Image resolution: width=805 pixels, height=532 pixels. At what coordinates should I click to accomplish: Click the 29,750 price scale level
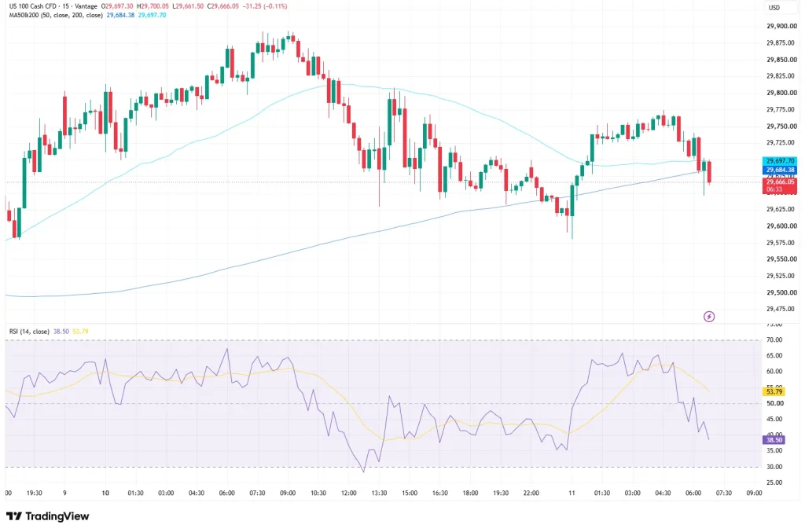point(781,127)
